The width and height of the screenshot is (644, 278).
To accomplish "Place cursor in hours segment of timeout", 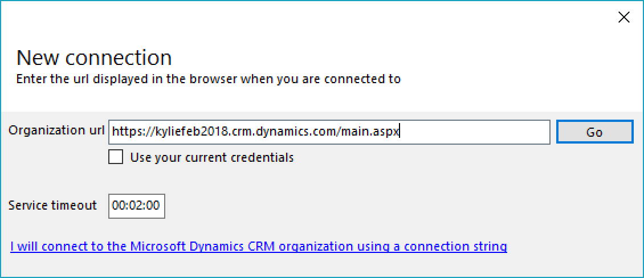I will pos(118,206).
